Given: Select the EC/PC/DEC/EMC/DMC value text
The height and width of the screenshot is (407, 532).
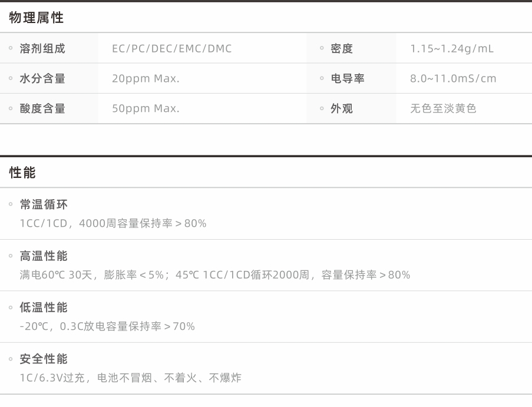Looking at the screenshot, I should tap(172, 49).
